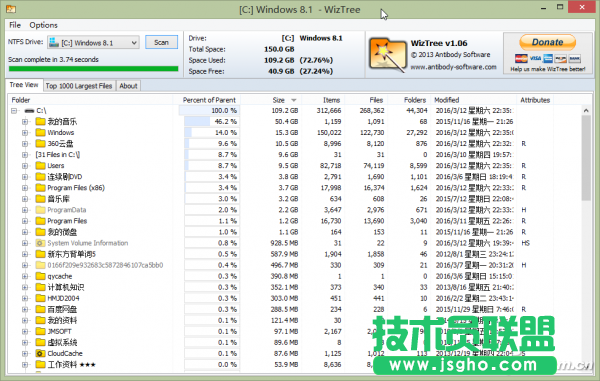
Task: Click the Program Files (x86) folder icon
Action: (x=40, y=188)
